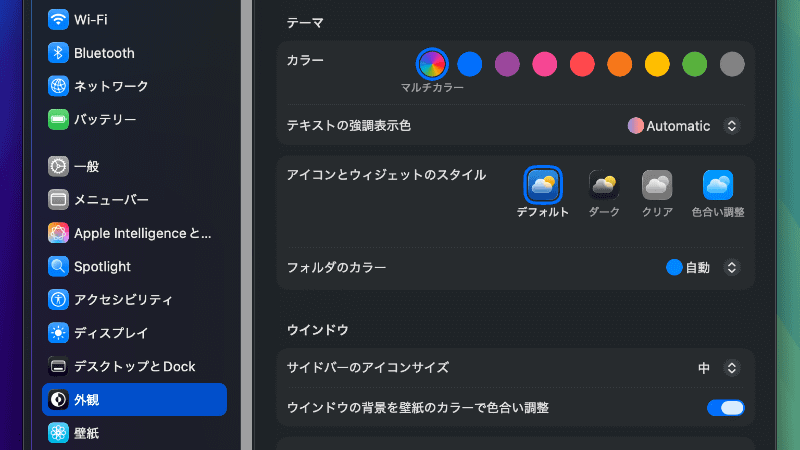Select the orange accent color
Viewport: 800px width, 450px height.
(619, 64)
